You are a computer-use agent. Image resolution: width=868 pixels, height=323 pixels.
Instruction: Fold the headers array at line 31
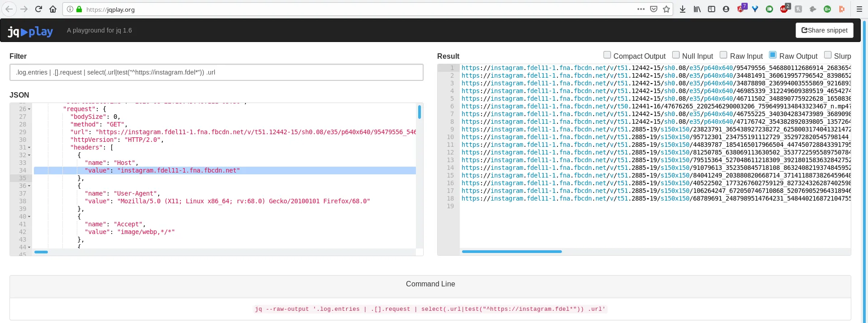(x=29, y=148)
